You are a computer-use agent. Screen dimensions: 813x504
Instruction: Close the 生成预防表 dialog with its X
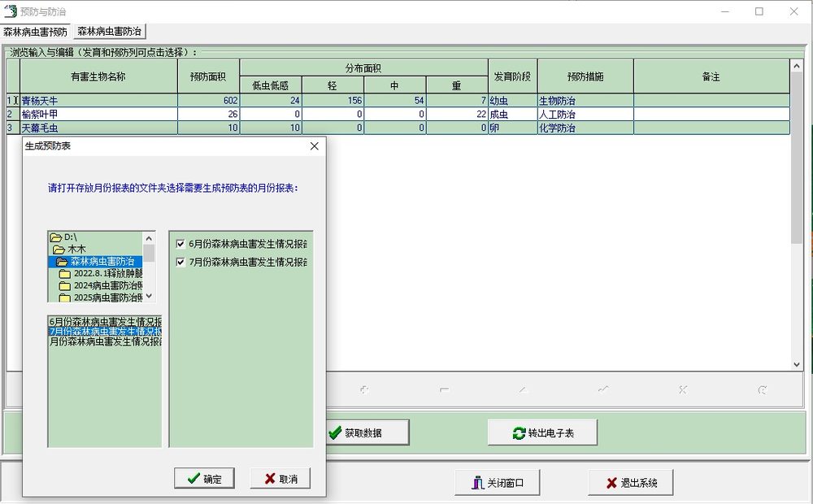[x=314, y=146]
